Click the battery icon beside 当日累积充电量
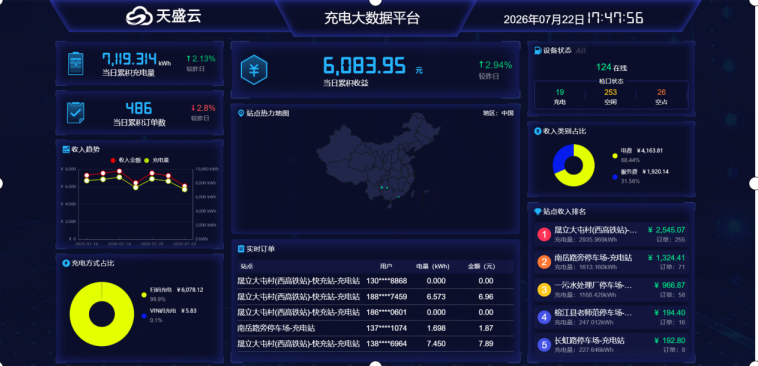Image resolution: width=758 pixels, height=366 pixels. (x=75, y=64)
